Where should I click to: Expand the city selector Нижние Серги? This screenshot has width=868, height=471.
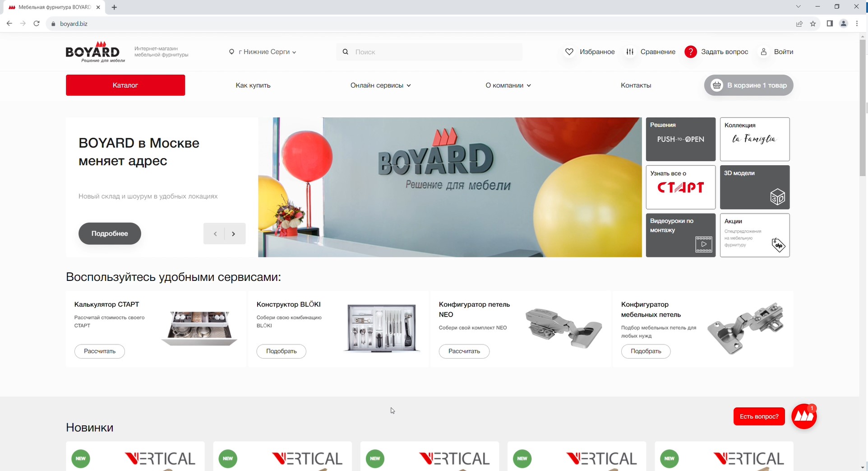(263, 52)
